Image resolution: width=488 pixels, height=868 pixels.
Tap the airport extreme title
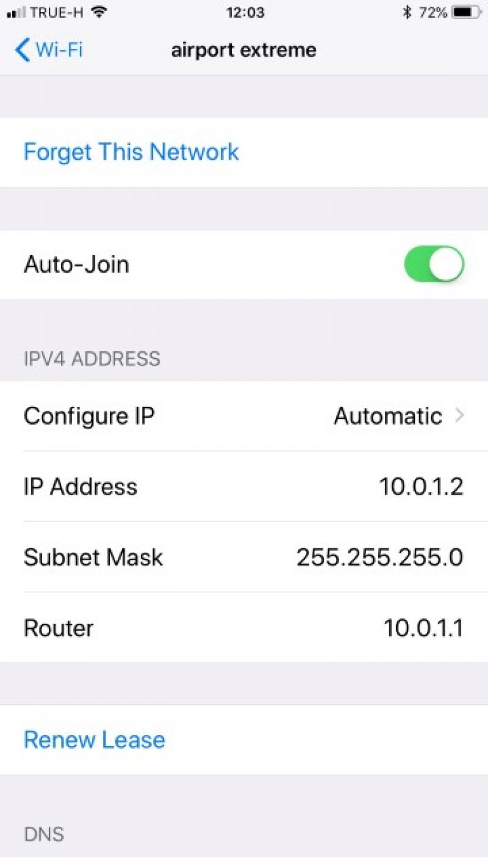(244, 49)
